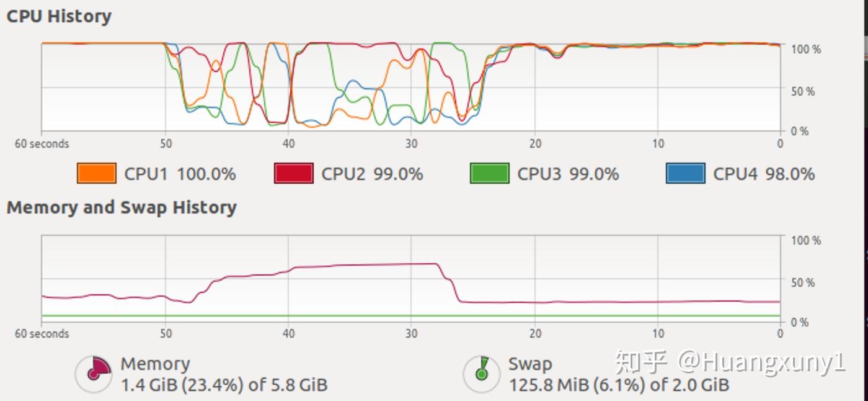
Task: Click the Memory 1.4 GiB usage text
Action: pyautogui.click(x=224, y=385)
